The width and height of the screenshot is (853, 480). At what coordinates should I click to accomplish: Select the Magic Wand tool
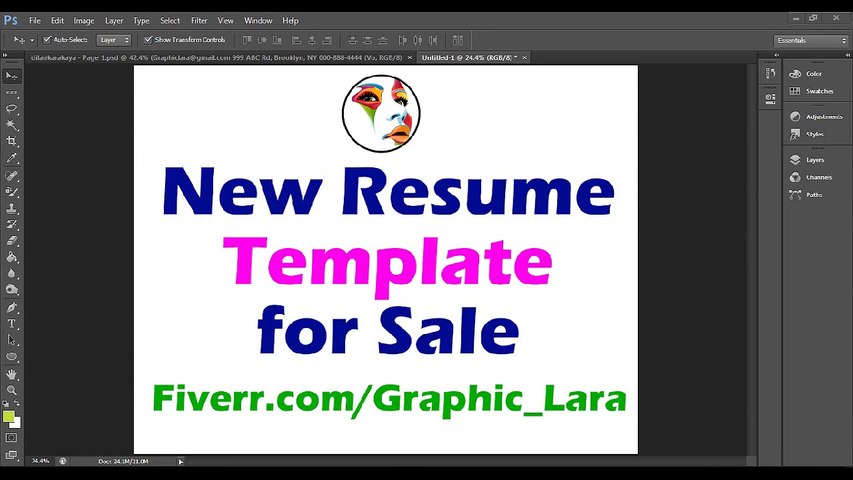pyautogui.click(x=11, y=125)
